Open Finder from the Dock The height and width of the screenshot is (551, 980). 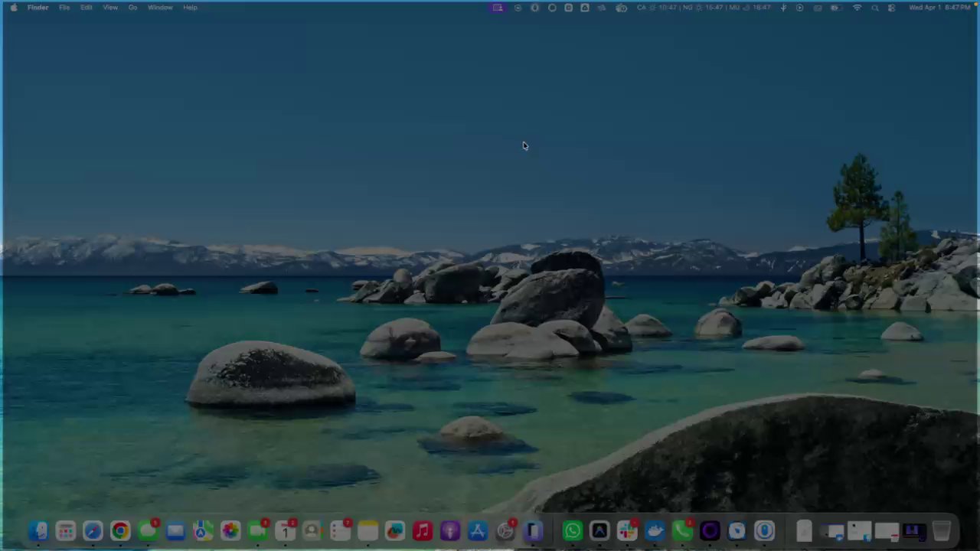pos(38,531)
